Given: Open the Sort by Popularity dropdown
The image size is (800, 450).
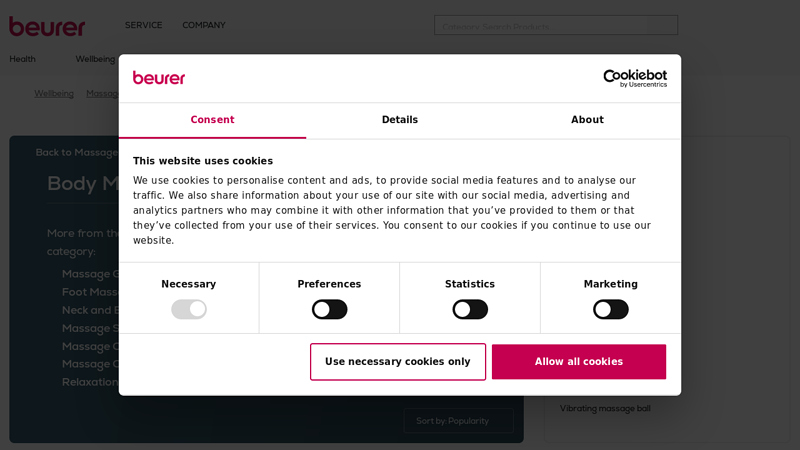Looking at the screenshot, I should (458, 421).
